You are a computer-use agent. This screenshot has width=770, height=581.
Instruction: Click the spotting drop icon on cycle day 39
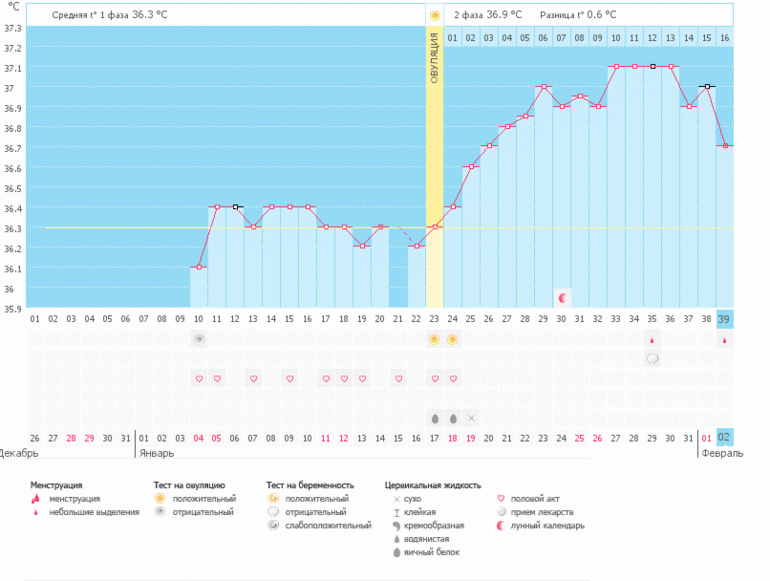[x=725, y=340]
